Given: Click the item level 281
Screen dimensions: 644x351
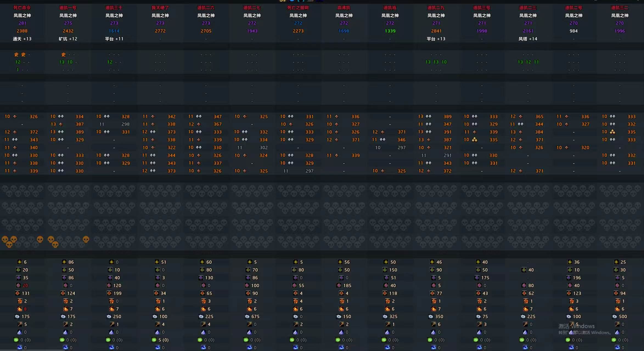Looking at the screenshot, I should pos(22,23).
